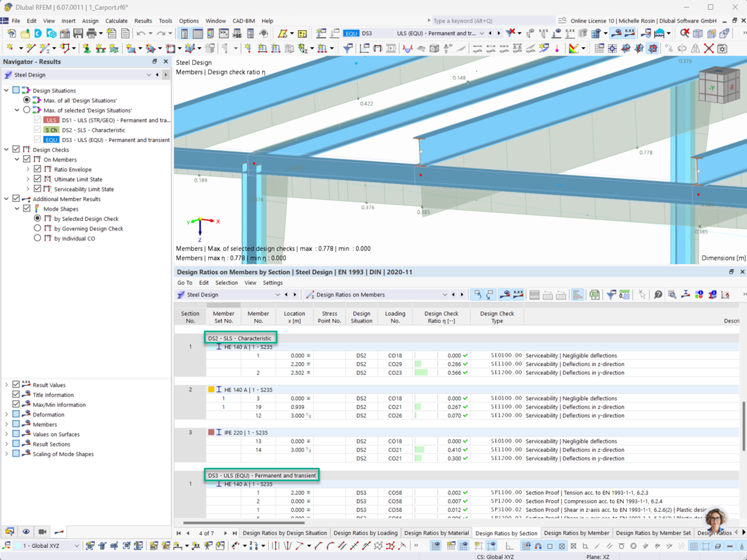Activate the result value display tool
747x560 pixels.
coord(517,294)
